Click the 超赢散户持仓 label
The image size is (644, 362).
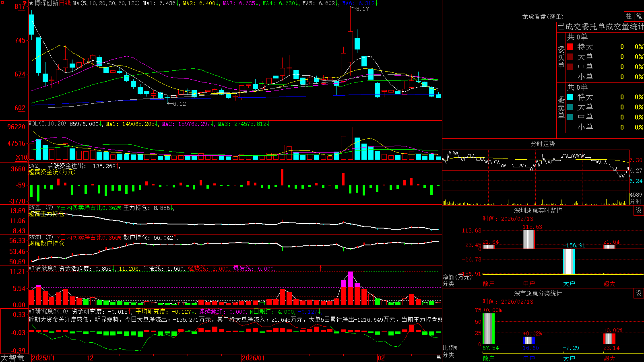click(x=46, y=243)
